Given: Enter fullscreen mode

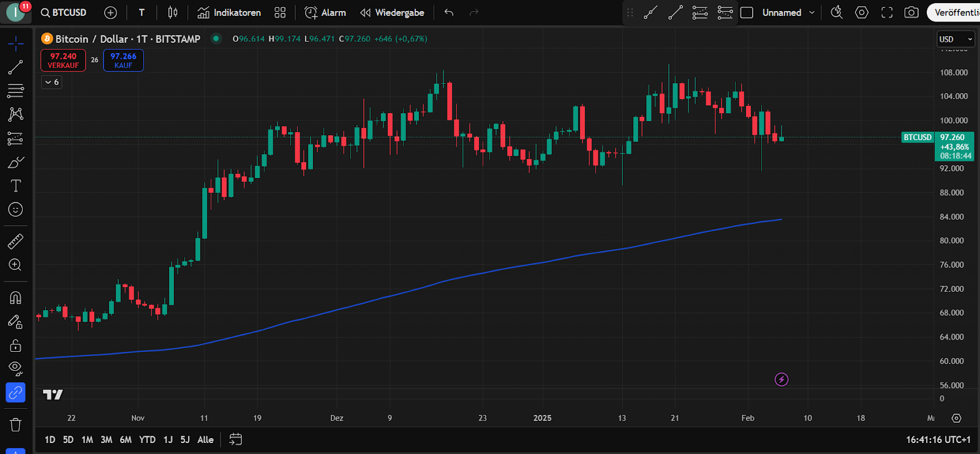Looking at the screenshot, I should [887, 12].
